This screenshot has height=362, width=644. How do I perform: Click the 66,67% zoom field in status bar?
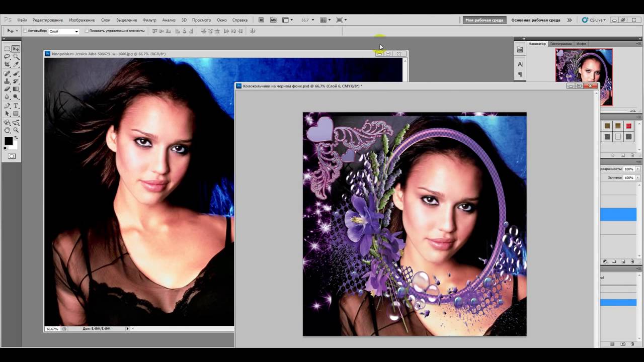(52, 329)
